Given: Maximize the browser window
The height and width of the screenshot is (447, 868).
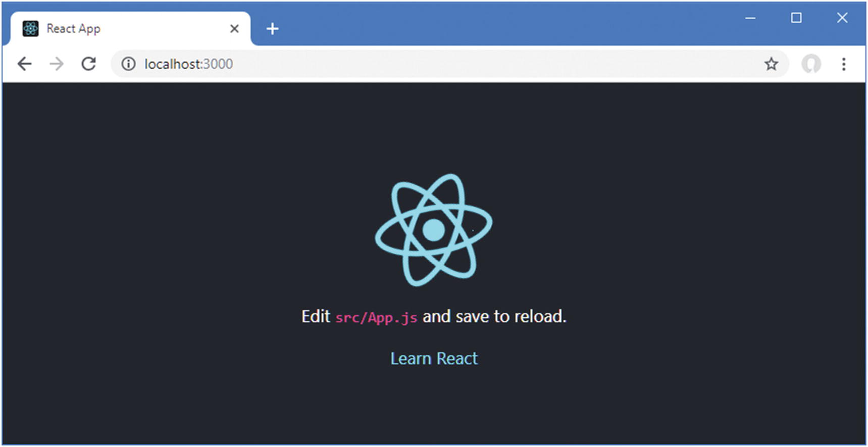Looking at the screenshot, I should (x=796, y=18).
